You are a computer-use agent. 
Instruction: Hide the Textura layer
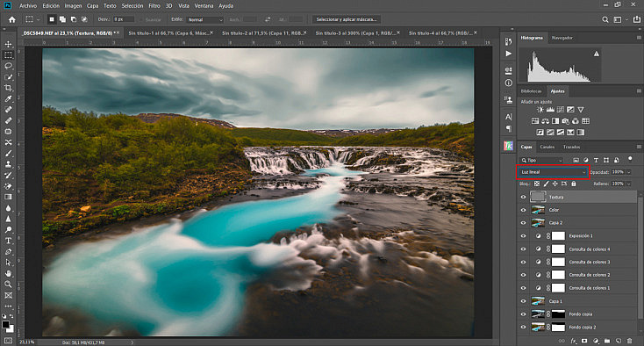[523, 197]
